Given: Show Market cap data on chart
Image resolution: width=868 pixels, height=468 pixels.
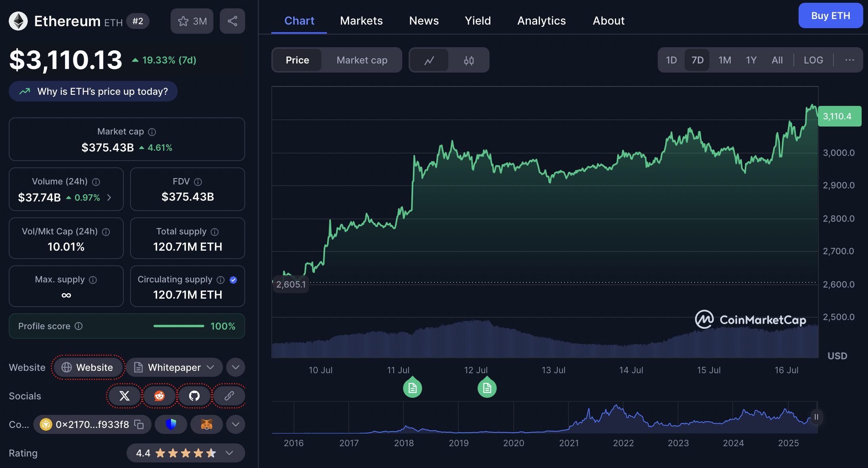Looking at the screenshot, I should click(x=362, y=60).
